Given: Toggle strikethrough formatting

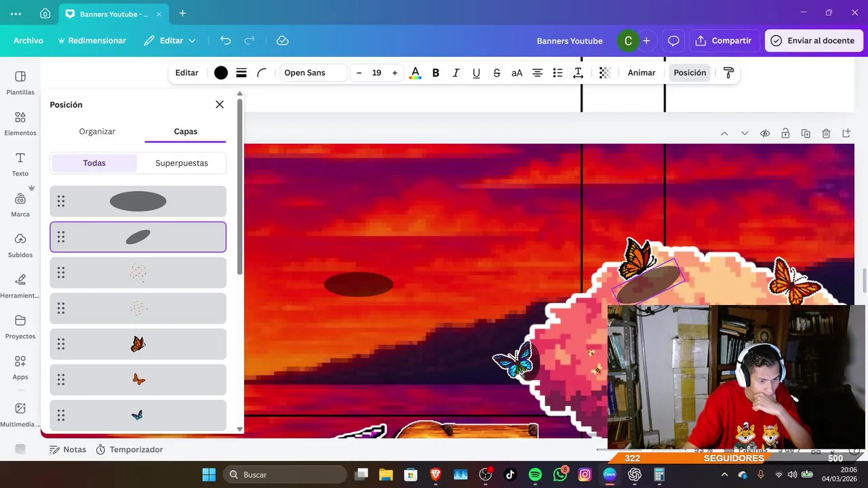Looking at the screenshot, I should [496, 73].
